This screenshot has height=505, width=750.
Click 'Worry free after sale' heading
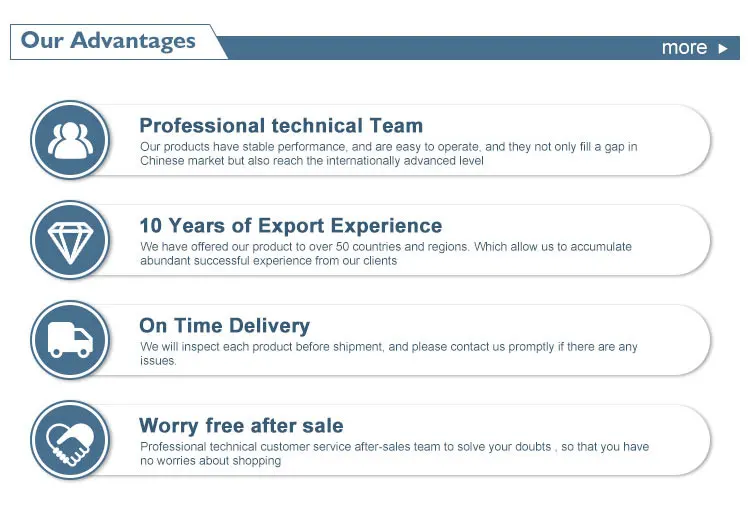[241, 426]
